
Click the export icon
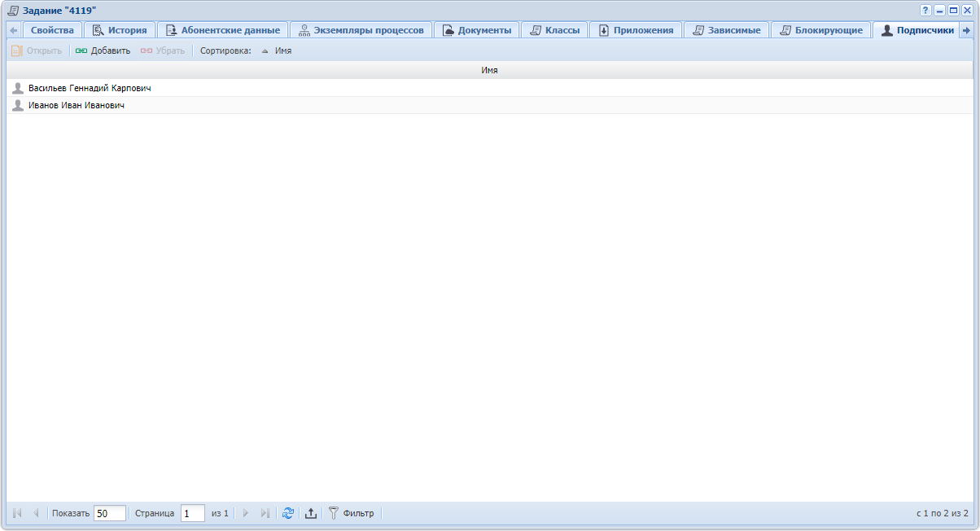[x=310, y=513]
